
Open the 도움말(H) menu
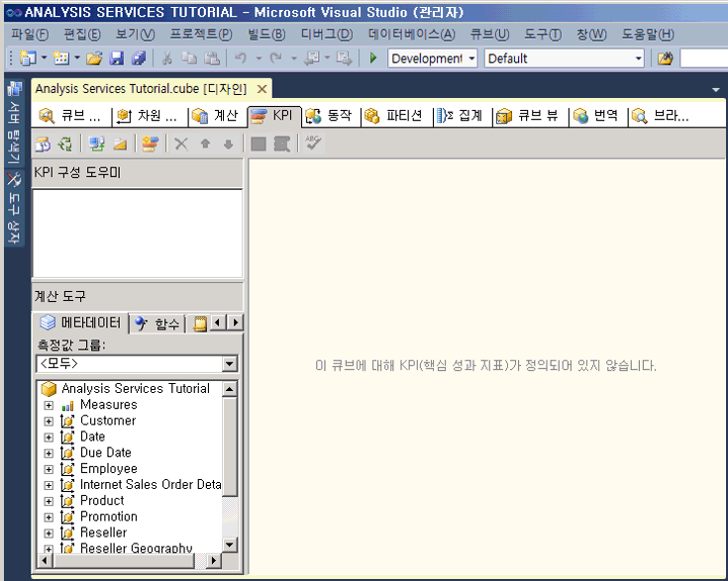648,35
